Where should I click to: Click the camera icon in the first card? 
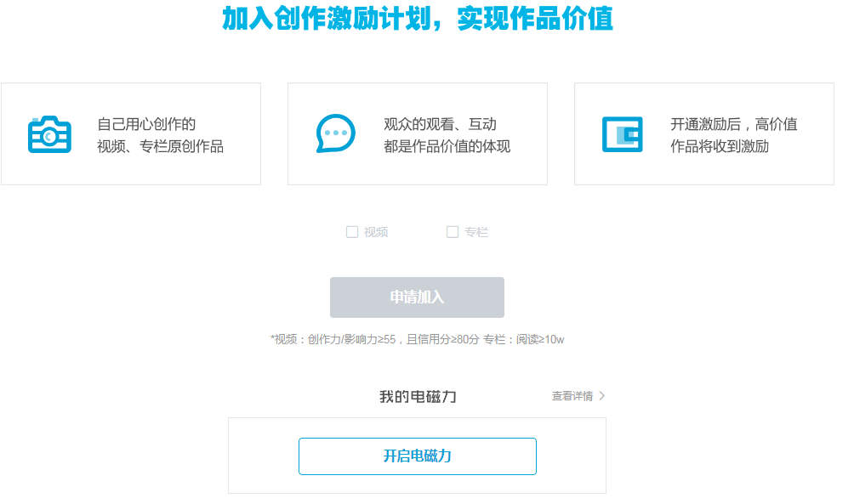pos(49,134)
